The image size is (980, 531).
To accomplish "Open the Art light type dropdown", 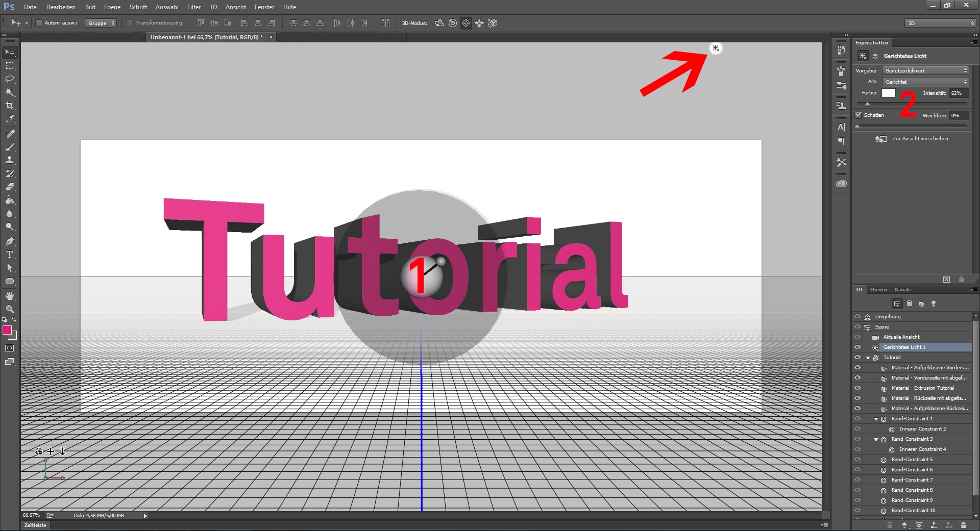I will click(925, 82).
